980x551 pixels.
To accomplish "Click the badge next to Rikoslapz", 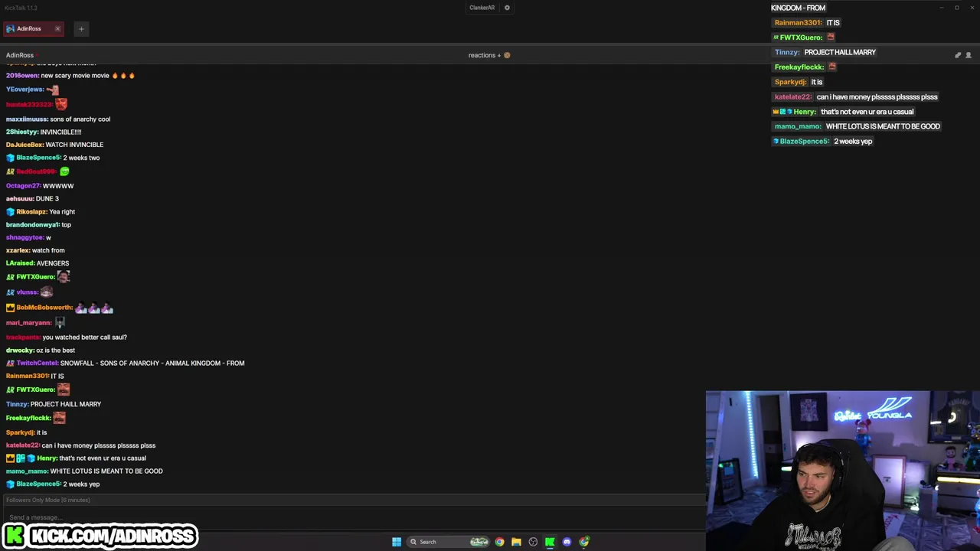I will pos(10,212).
